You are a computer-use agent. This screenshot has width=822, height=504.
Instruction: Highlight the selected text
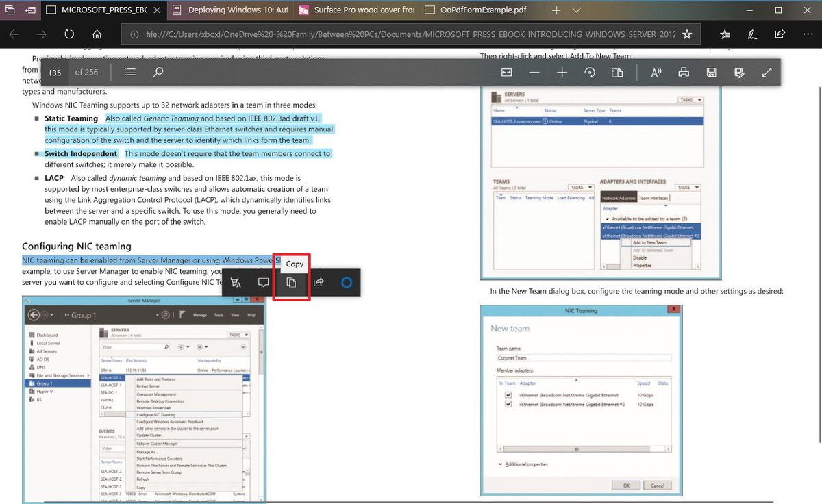click(x=236, y=282)
